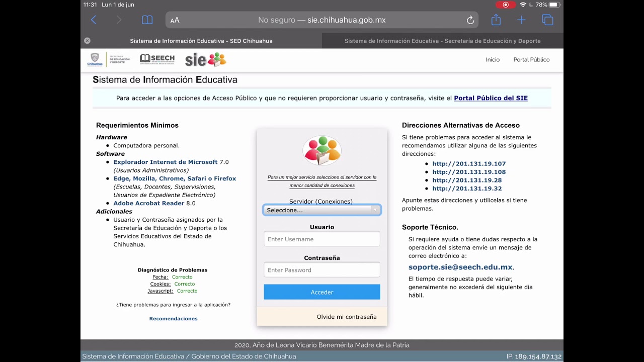
Task: Reload the page with the refresh icon
Action: (x=470, y=20)
